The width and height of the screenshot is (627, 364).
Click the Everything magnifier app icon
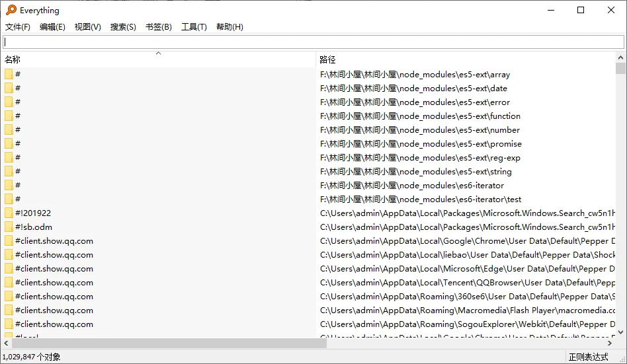11,10
